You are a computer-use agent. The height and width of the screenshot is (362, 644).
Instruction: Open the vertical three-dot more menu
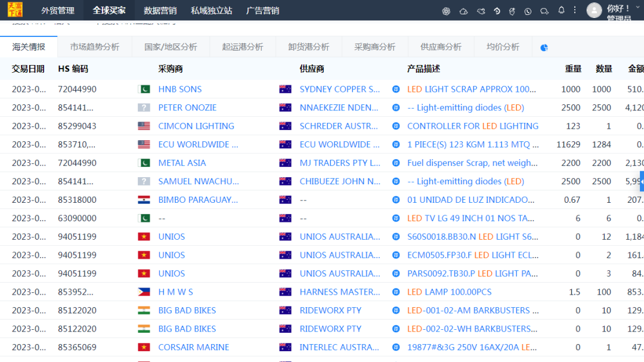tap(575, 10)
